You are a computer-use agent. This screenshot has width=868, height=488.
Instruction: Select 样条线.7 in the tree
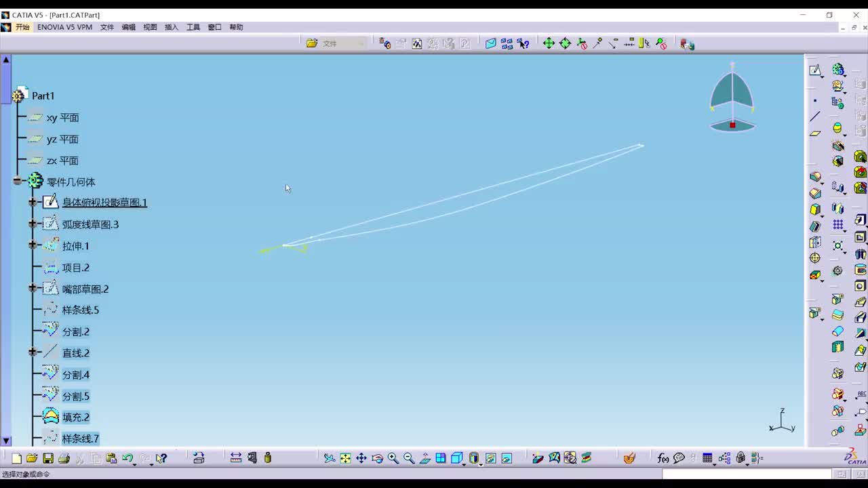click(x=81, y=439)
